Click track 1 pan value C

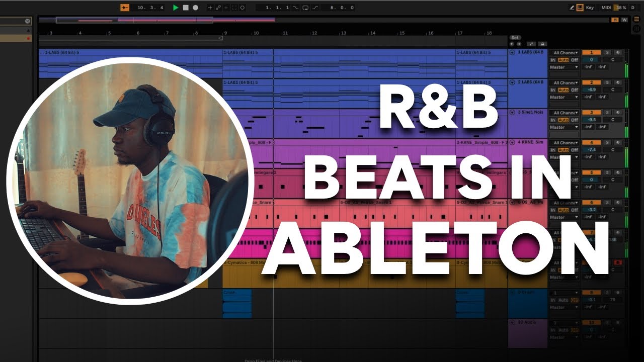[x=613, y=60]
